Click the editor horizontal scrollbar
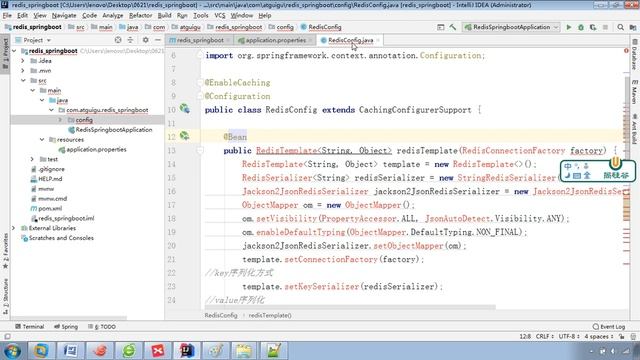 click(x=350, y=307)
